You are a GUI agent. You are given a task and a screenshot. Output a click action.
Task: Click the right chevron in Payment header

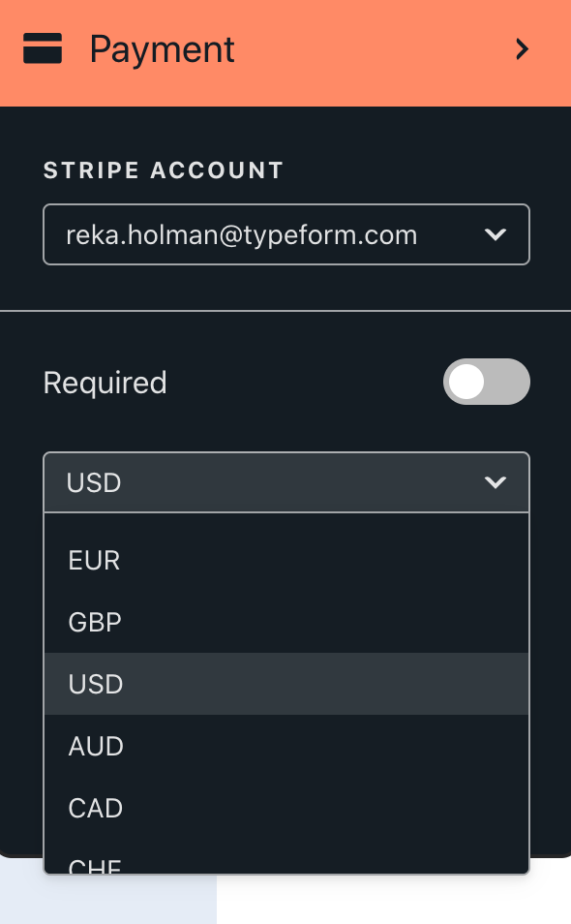tap(522, 48)
